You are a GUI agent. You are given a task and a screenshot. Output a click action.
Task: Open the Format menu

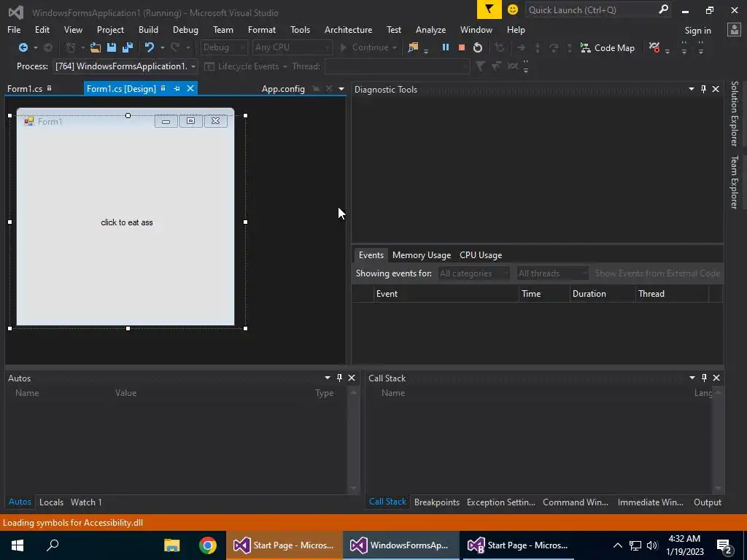[x=262, y=29]
